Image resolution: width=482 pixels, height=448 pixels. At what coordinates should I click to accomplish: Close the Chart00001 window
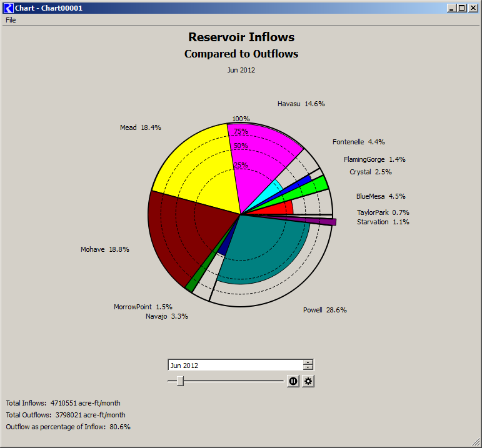(473, 8)
